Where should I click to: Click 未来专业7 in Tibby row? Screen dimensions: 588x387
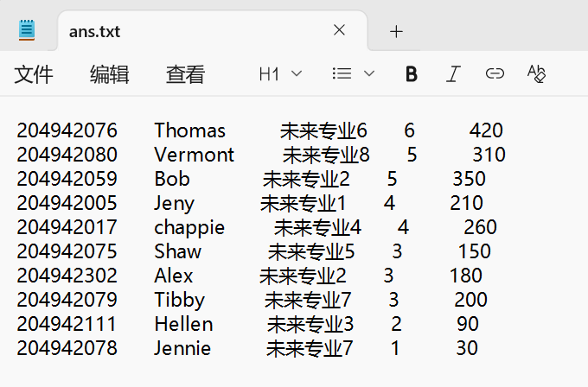[x=308, y=300]
